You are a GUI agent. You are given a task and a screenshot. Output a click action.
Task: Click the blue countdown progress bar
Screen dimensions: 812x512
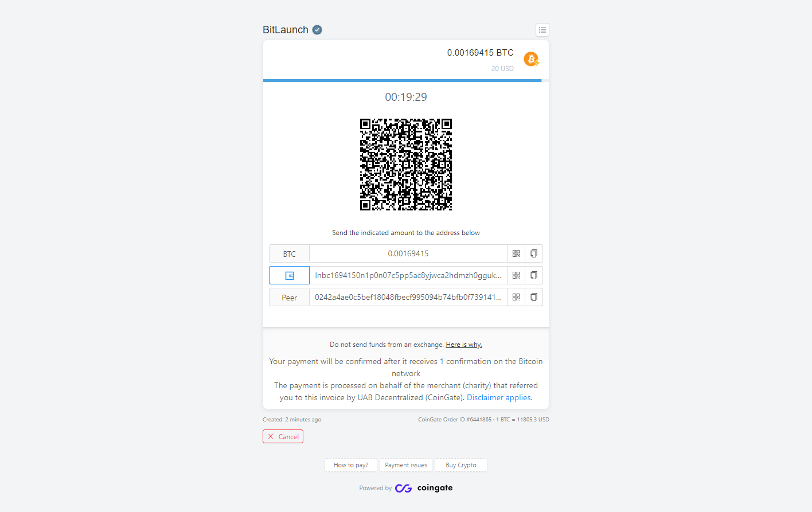point(402,81)
